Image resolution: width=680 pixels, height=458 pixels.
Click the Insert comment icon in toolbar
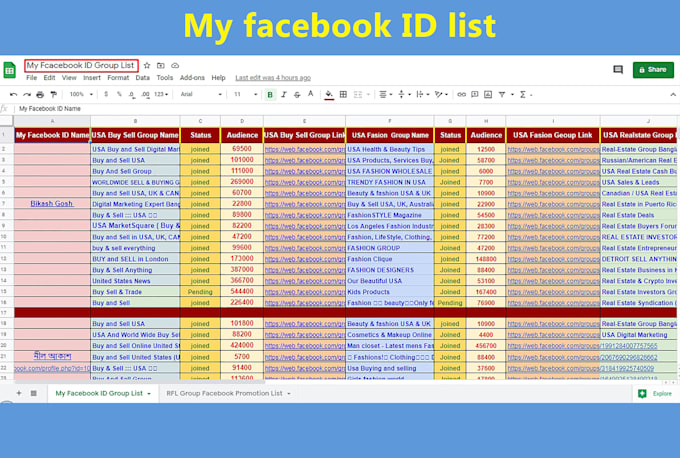tap(475, 94)
